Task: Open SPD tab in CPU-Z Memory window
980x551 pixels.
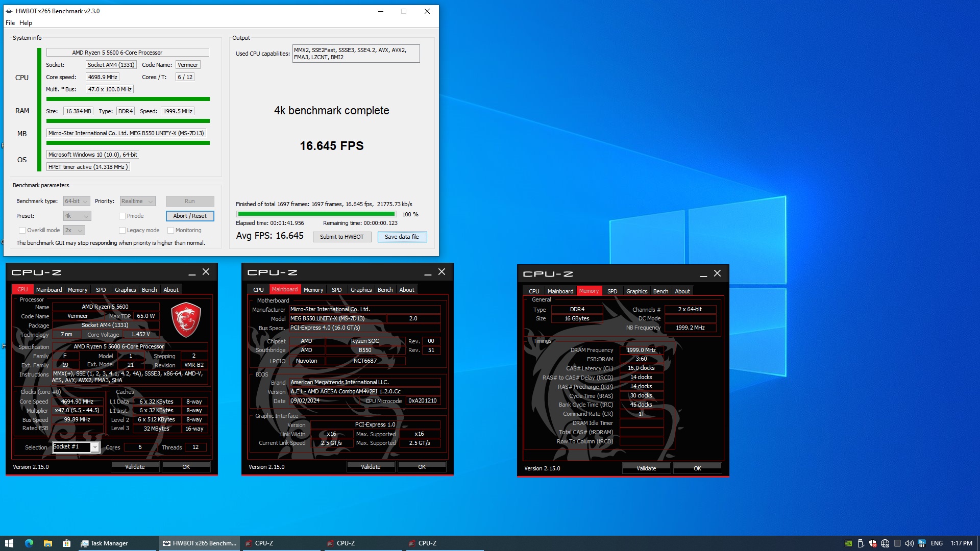Action: pos(612,291)
